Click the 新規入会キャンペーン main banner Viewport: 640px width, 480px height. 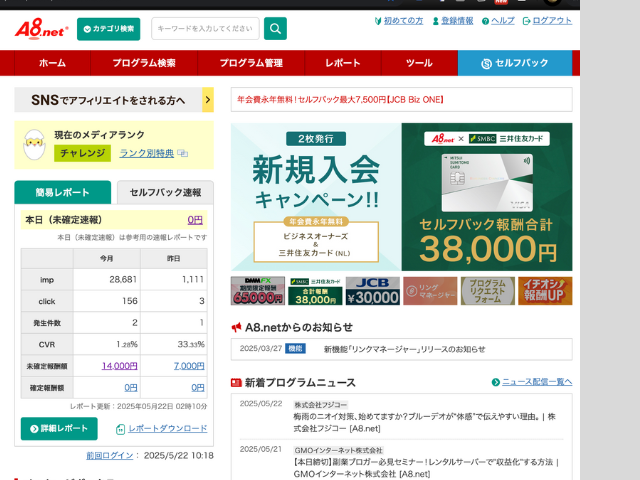click(x=402, y=197)
